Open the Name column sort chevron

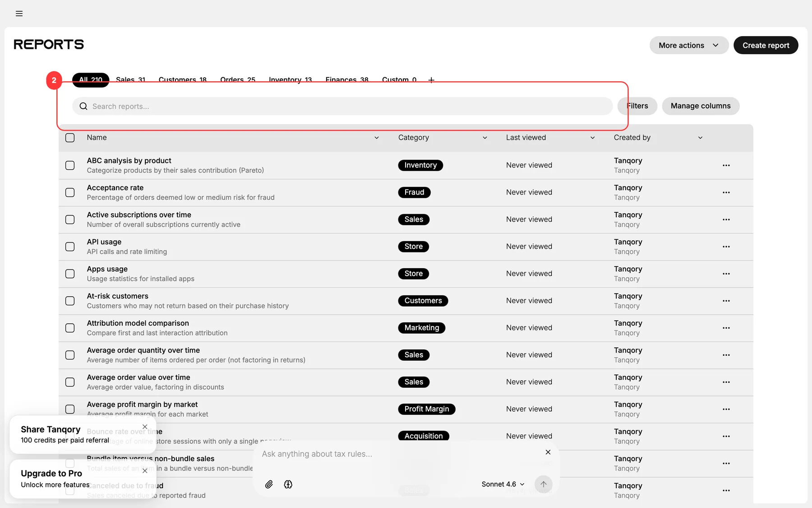(x=377, y=138)
